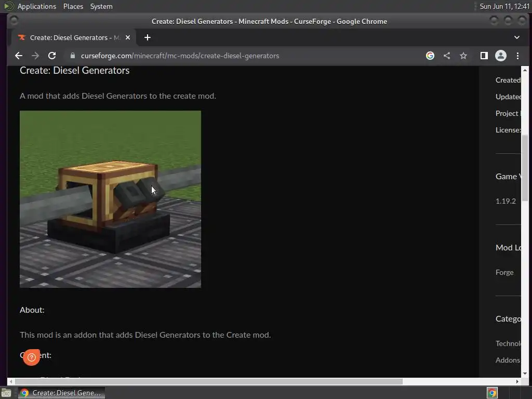
Task: Click show desktop icon in bottom panel
Action: pos(6,393)
